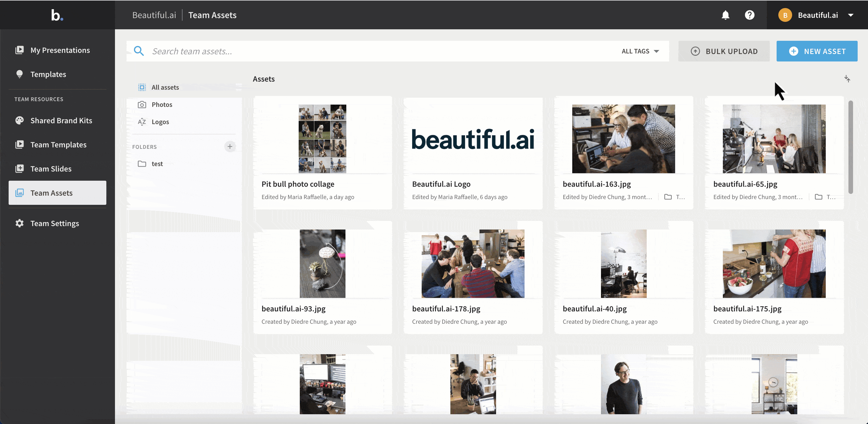This screenshot has height=424, width=868.
Task: Open the beautiful.ai-40.jpg thumbnail
Action: [623, 264]
